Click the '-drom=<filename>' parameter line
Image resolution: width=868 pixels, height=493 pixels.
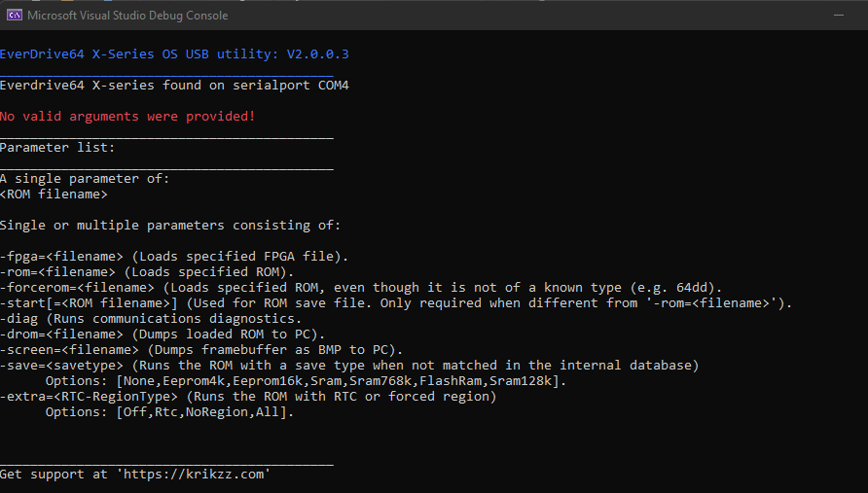coord(163,335)
